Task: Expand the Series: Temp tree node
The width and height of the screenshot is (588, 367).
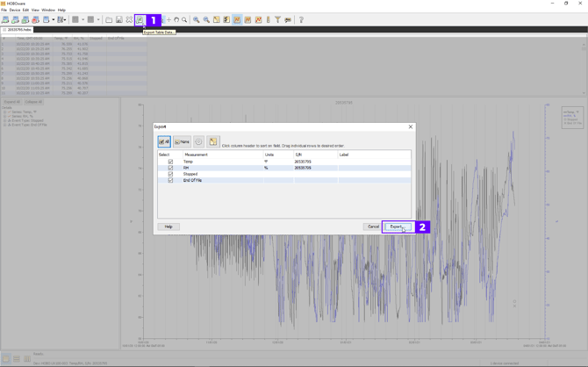Action: click(4, 112)
